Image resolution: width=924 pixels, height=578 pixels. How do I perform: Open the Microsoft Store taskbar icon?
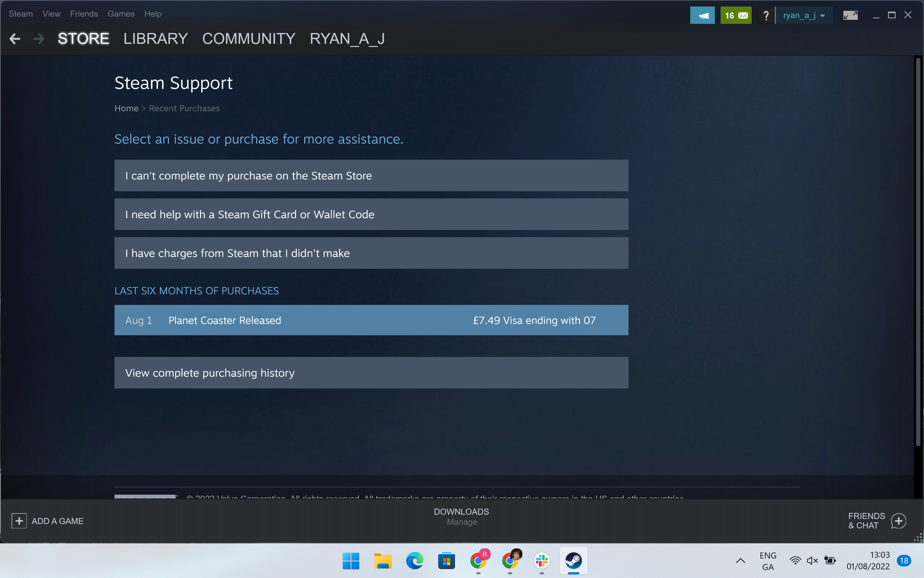pos(446,561)
